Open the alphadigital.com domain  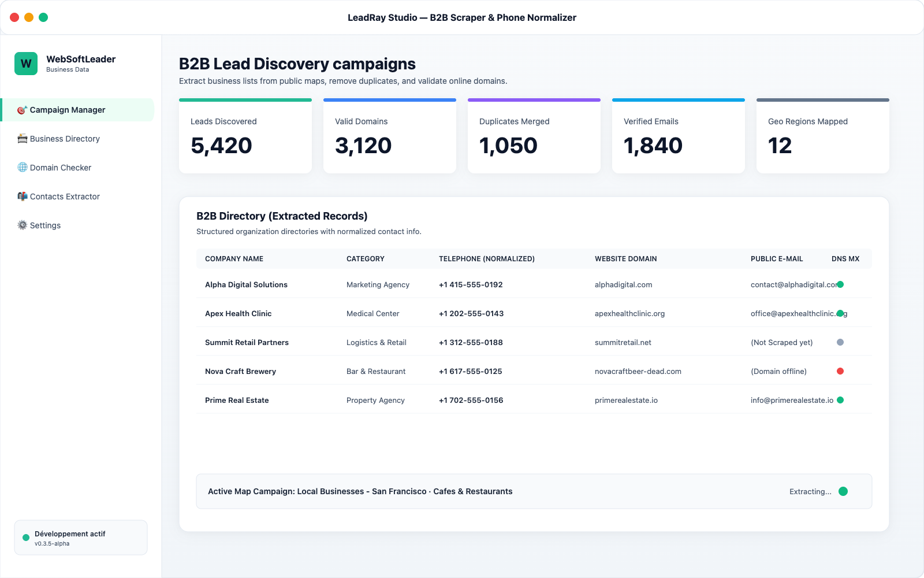[x=623, y=284]
